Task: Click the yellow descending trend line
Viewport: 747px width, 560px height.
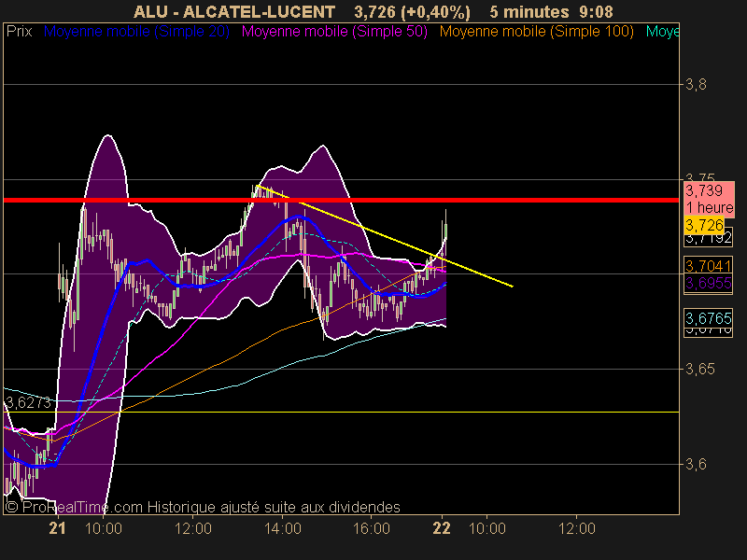Action: coord(384,236)
